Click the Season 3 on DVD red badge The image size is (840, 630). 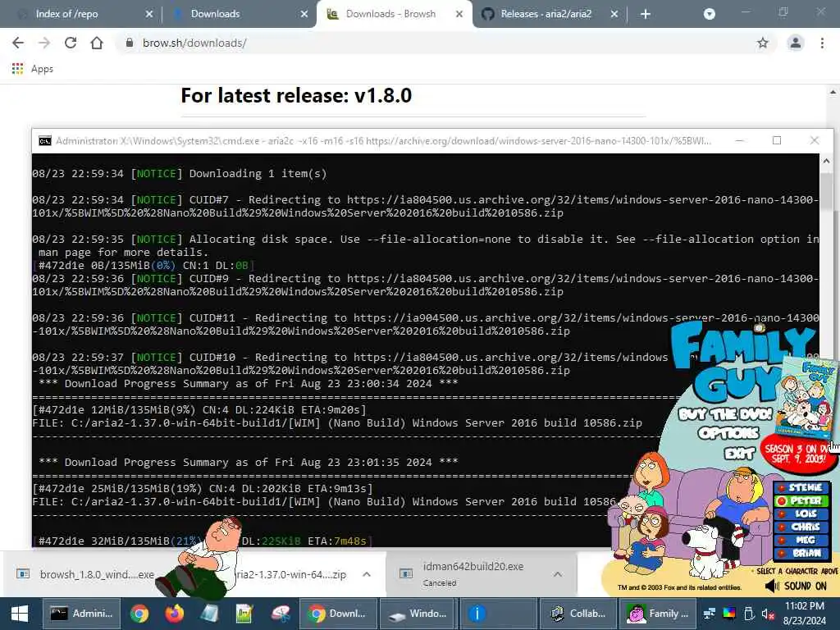tap(799, 454)
